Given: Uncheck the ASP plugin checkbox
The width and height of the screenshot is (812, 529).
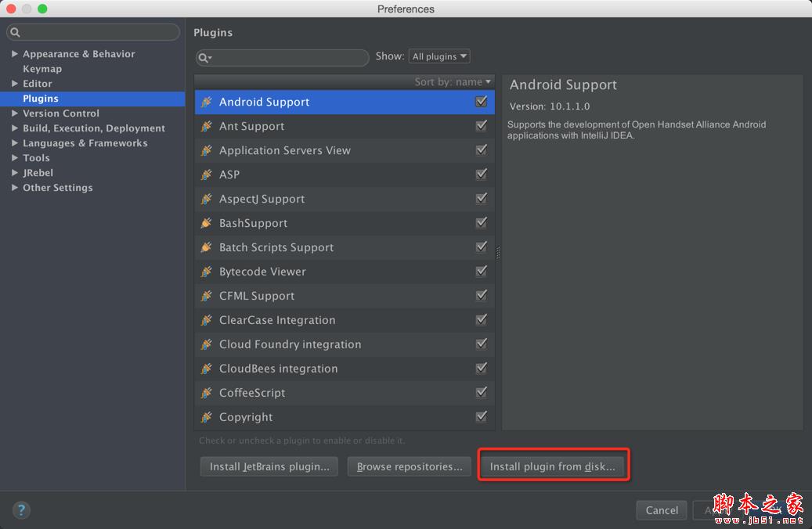Looking at the screenshot, I should coord(481,175).
